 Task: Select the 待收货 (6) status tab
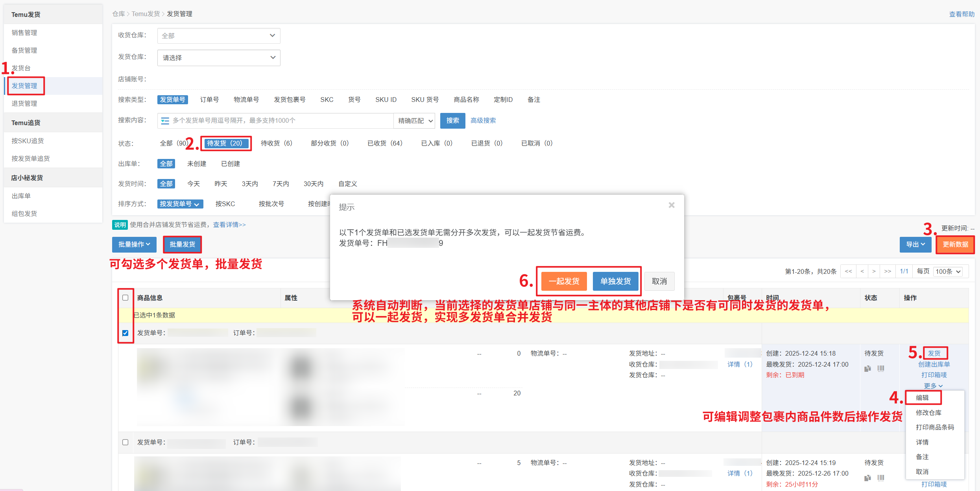tap(276, 143)
